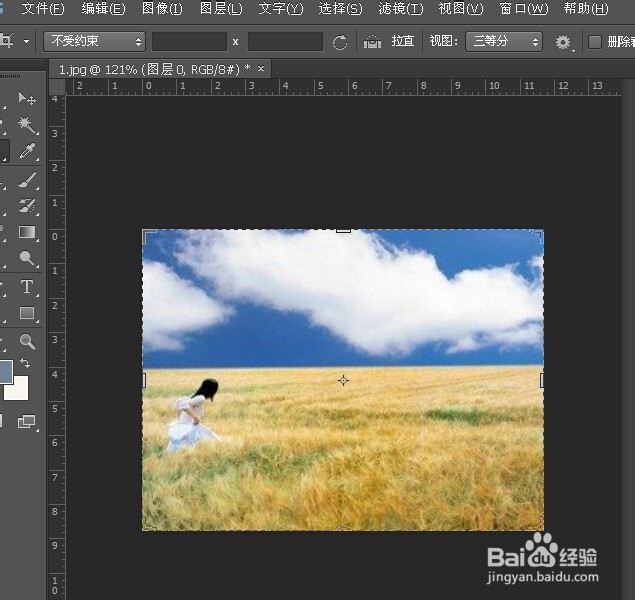The height and width of the screenshot is (600, 635).
Task: Select the Eyedropper tool
Action: 27,151
